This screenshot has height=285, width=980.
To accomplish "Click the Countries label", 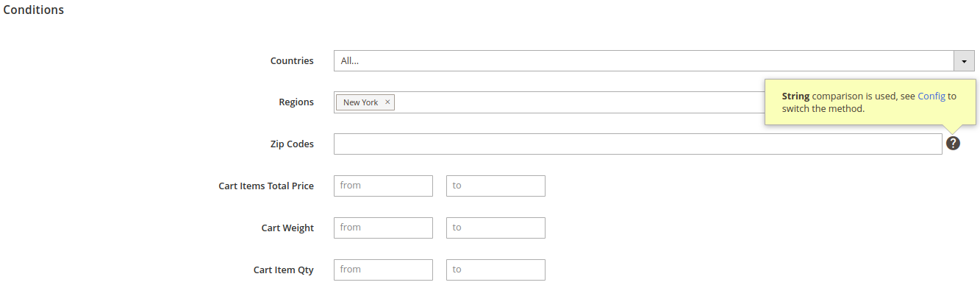I will [292, 61].
